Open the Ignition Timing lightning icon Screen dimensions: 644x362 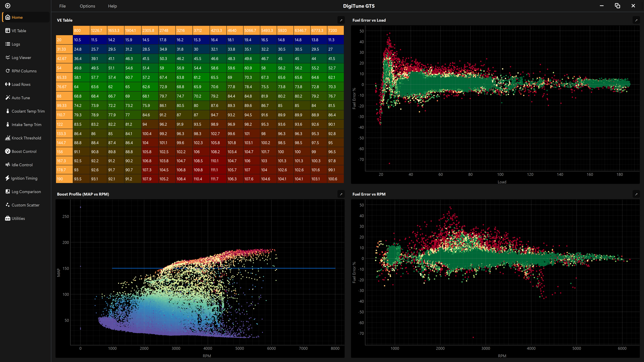click(8, 178)
